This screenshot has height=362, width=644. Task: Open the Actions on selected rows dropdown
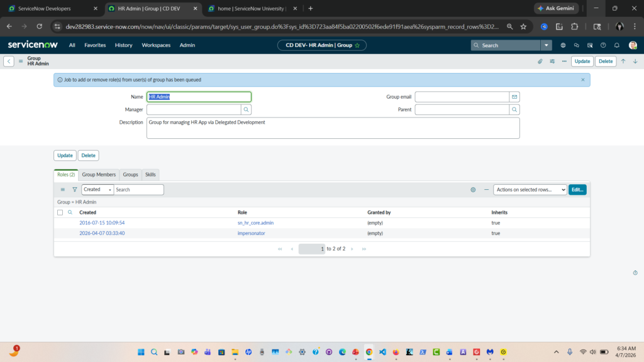point(530,189)
